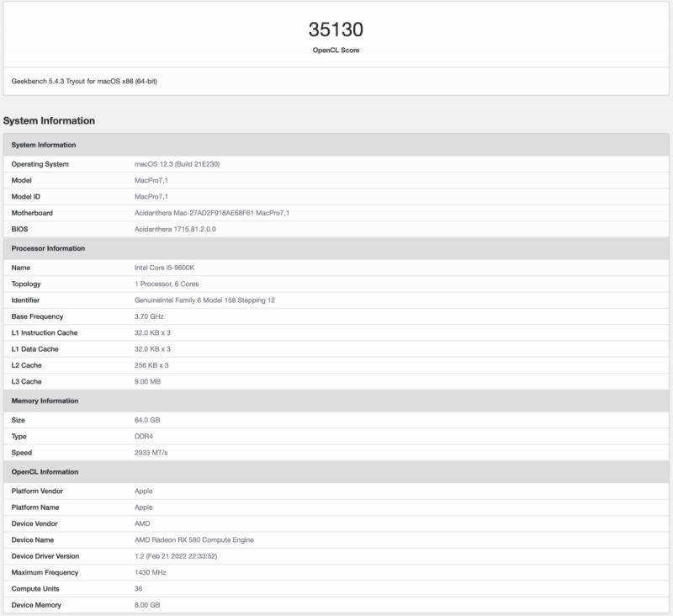Click the System Information table header row
This screenshot has height=616, width=673.
336,145
